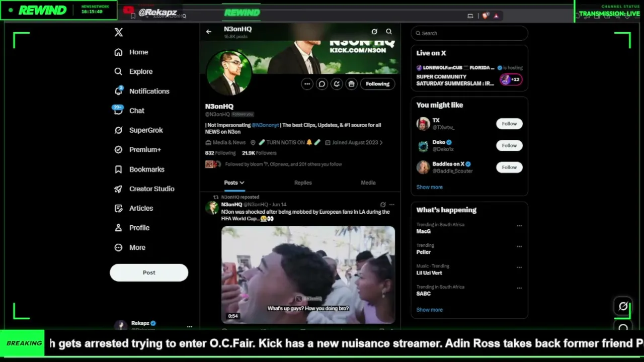Click the Bookmarks ribbon icon

[118, 169]
